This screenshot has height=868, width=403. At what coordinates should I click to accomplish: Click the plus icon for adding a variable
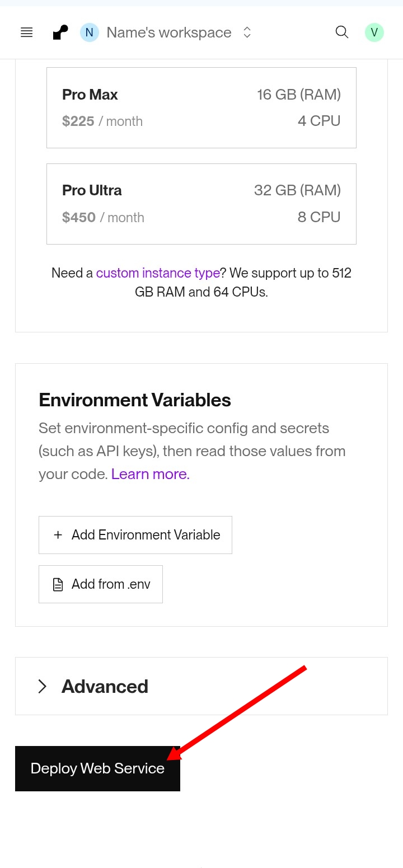58,535
